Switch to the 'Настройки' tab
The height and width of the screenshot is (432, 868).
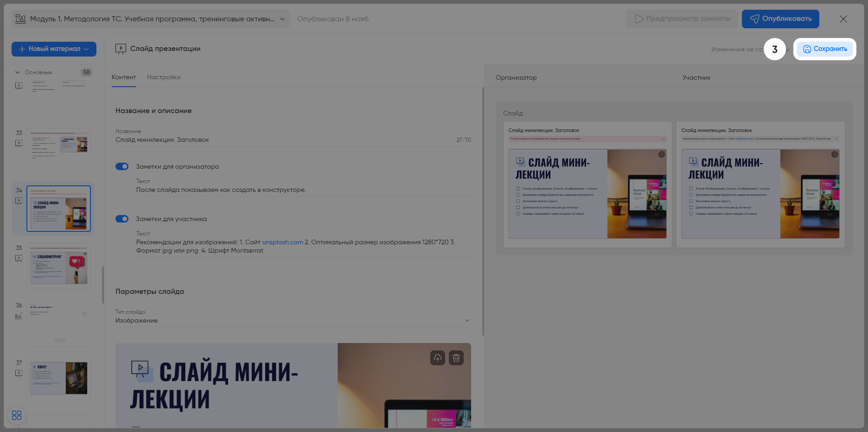164,77
